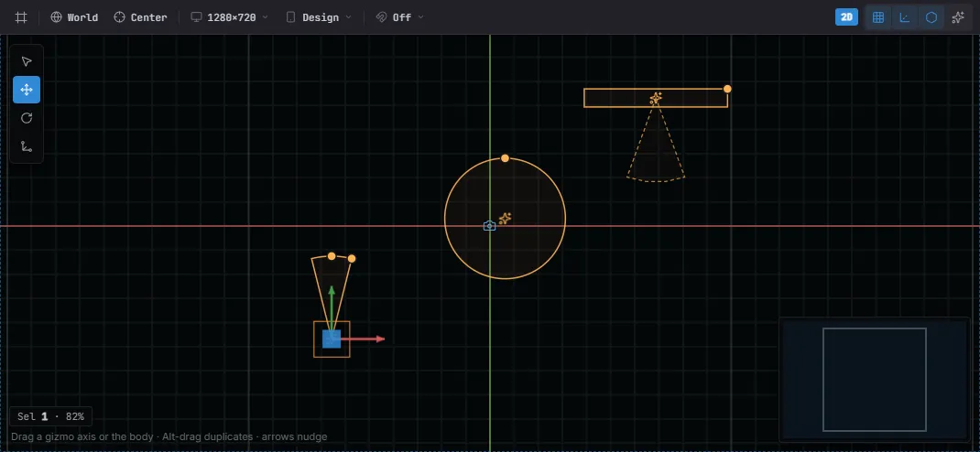Select the camera icon at the origin
980x452 pixels.
(x=490, y=226)
